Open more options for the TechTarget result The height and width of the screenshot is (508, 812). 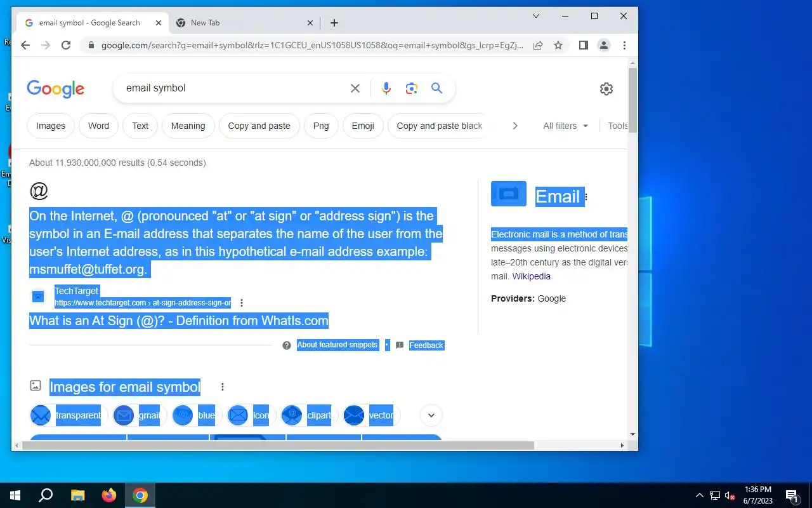(x=242, y=303)
